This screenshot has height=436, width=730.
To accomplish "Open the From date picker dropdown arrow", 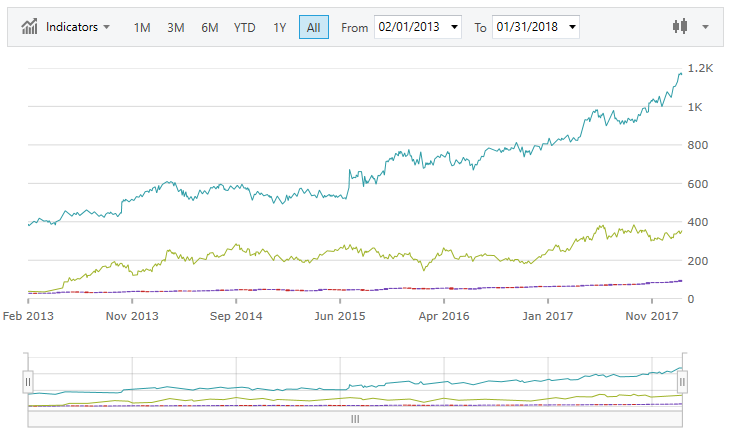I will click(456, 27).
